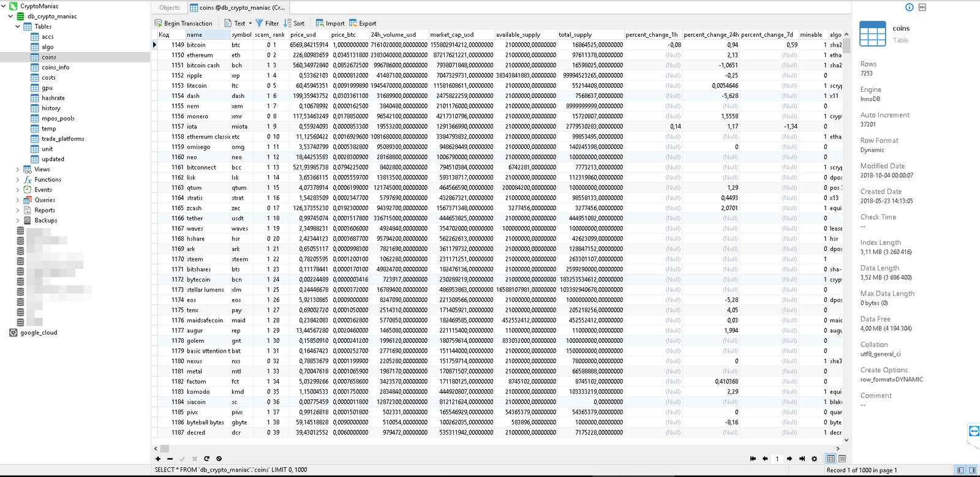Go to the next page of records
980x477 pixels.
tap(790, 459)
